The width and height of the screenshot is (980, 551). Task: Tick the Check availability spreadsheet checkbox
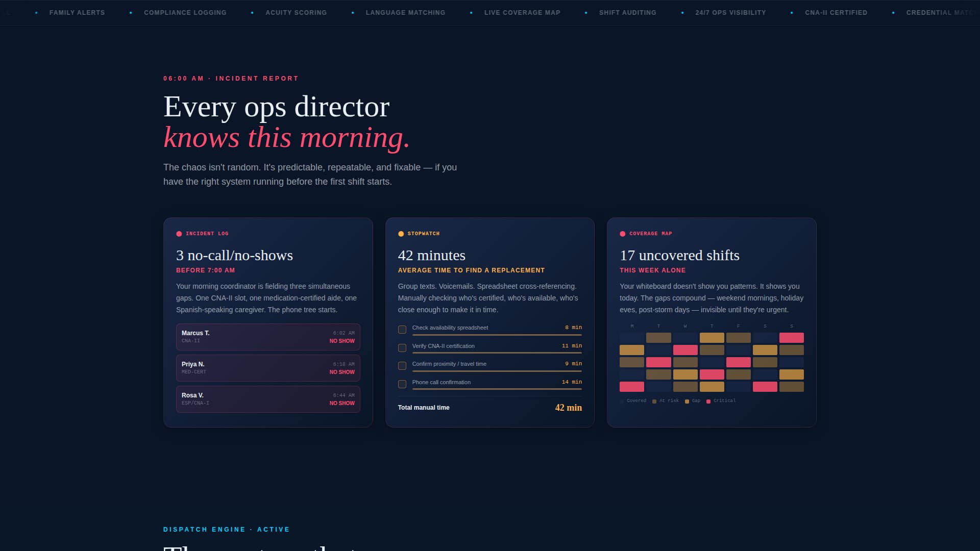[402, 330]
